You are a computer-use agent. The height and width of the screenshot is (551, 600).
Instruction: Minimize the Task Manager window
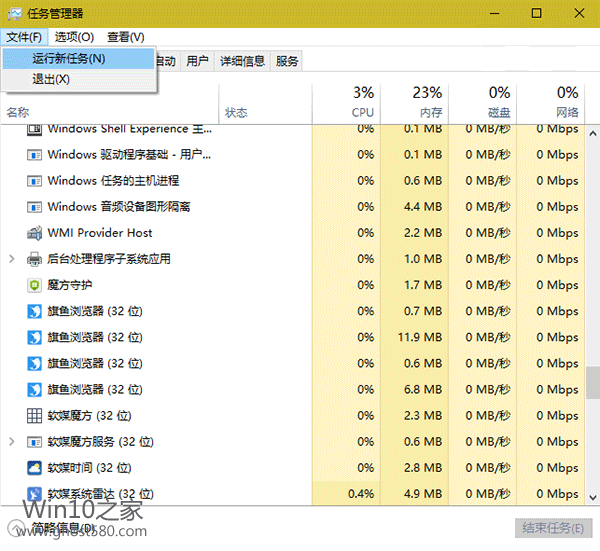pyautogui.click(x=494, y=14)
